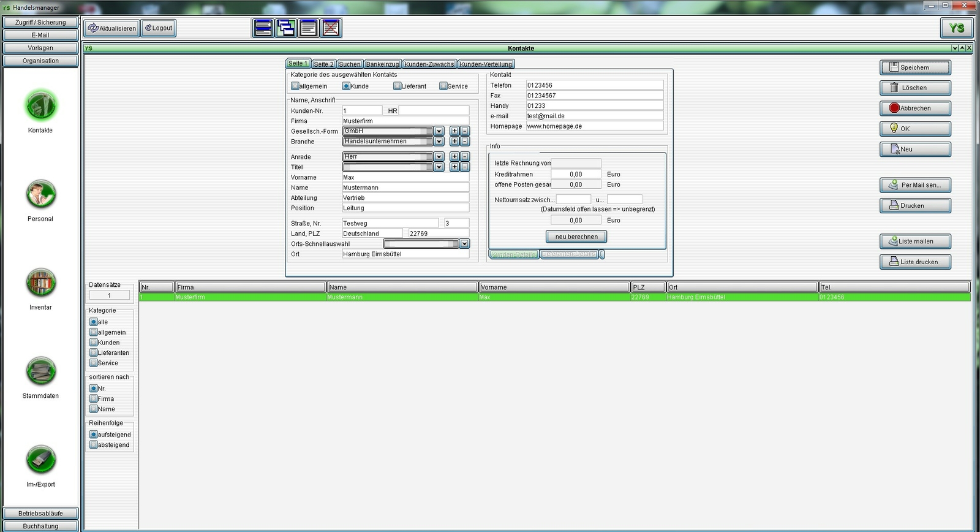The height and width of the screenshot is (532, 980).
Task: Add a new Branche entry with plus
Action: click(x=454, y=142)
